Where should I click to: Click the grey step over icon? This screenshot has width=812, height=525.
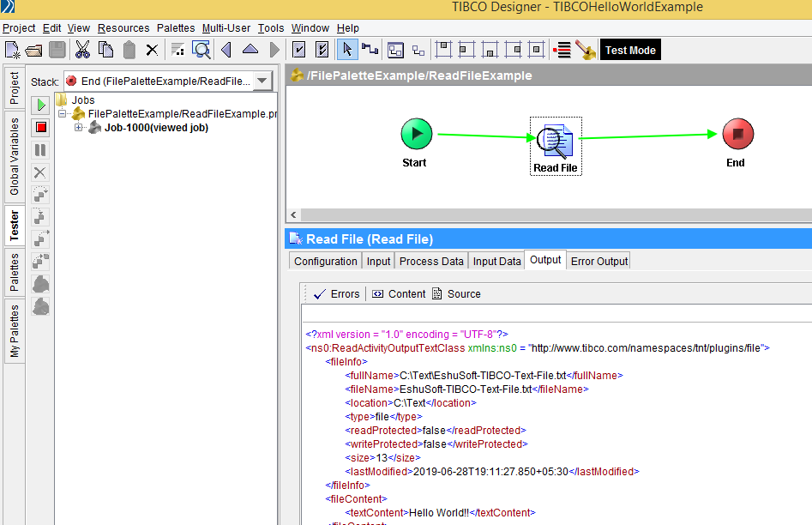coord(40,195)
